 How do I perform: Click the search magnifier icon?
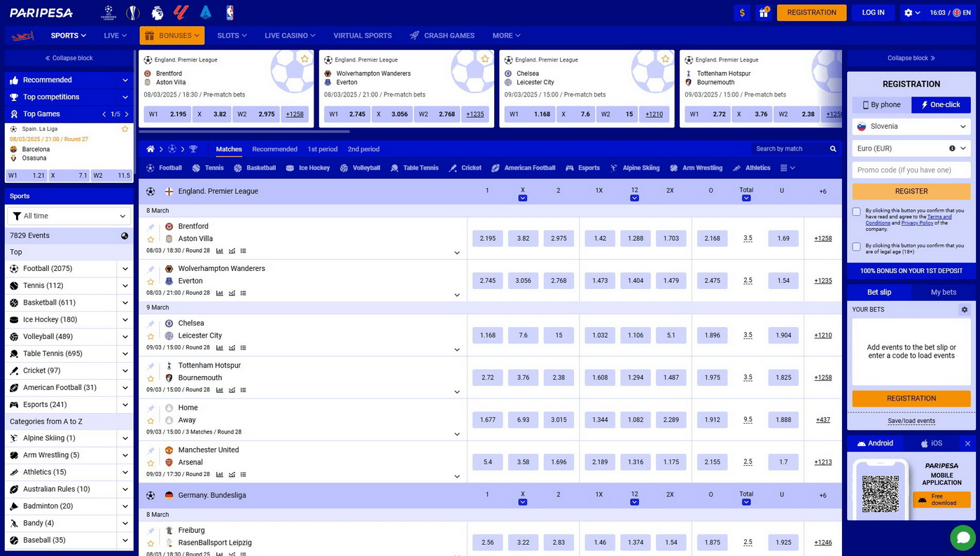(833, 149)
